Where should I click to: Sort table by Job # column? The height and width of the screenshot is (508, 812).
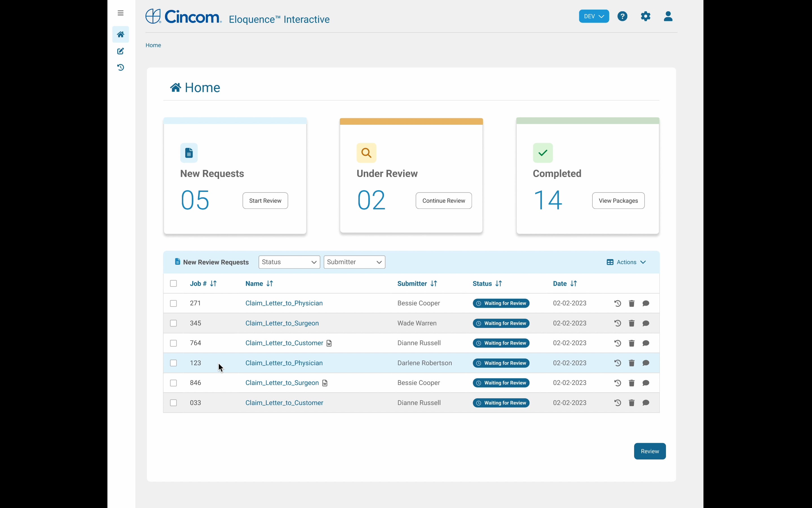pyautogui.click(x=203, y=284)
